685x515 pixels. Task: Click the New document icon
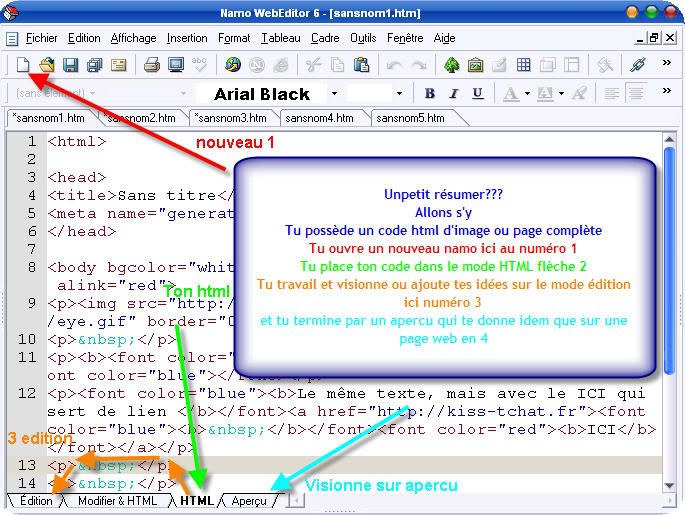[x=23, y=65]
